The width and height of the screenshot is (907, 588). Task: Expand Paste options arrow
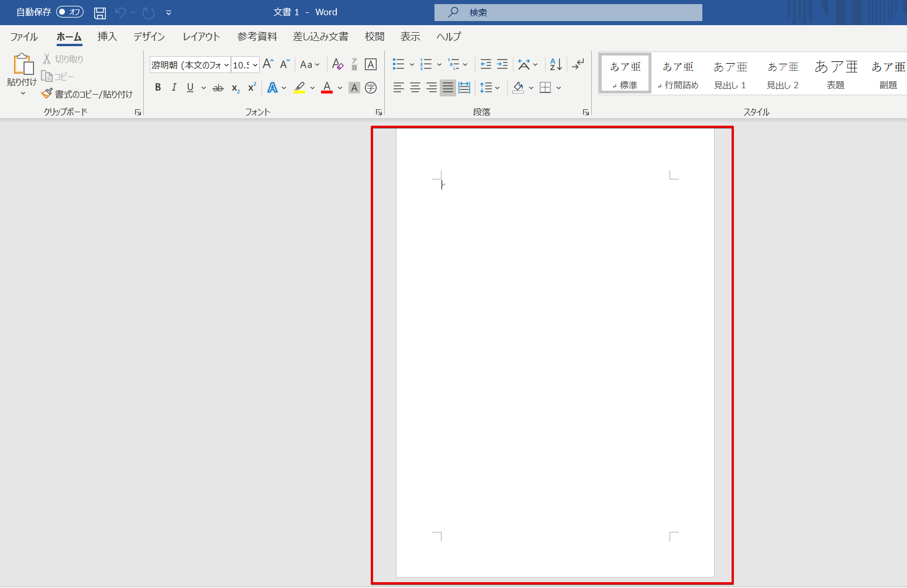coord(23,94)
